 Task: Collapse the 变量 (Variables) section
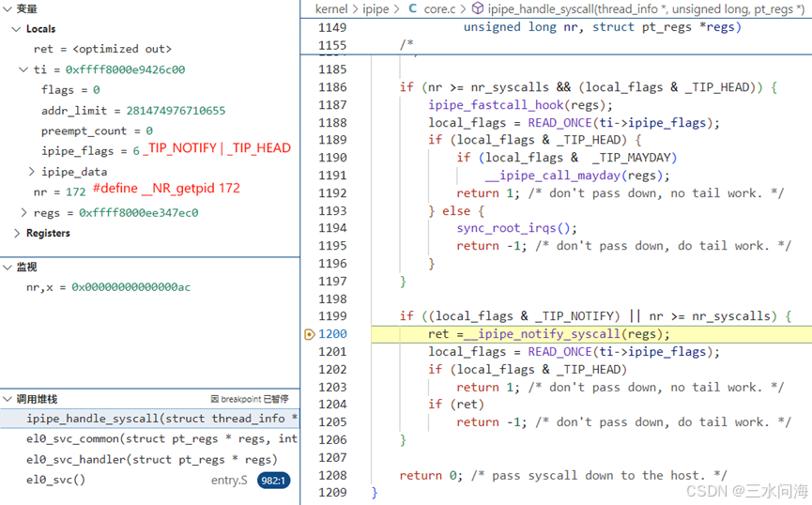click(8, 8)
